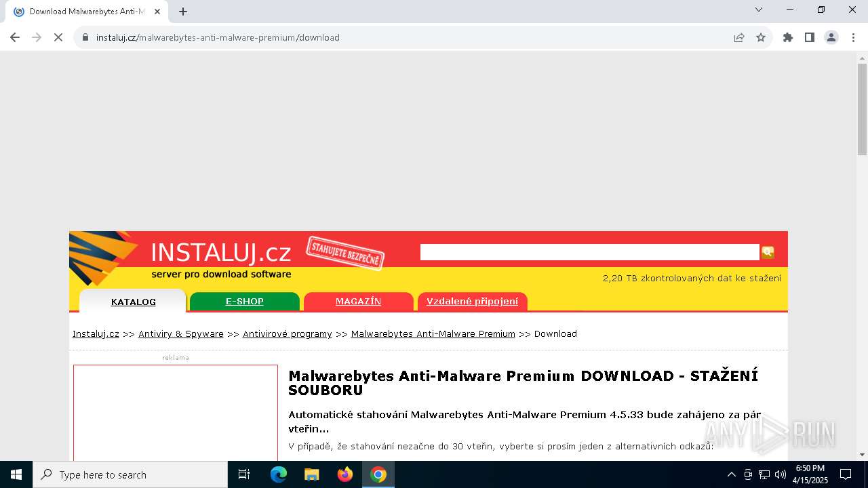
Task: Click the 'STAHUJETE BEZPEČNĚ' stamp
Action: pyautogui.click(x=345, y=253)
